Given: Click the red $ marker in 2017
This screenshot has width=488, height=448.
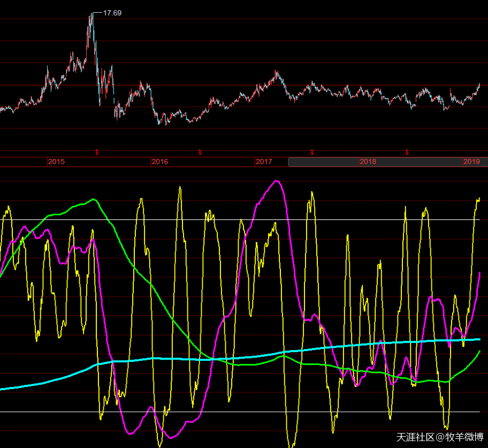Looking at the screenshot, I should (x=312, y=153).
